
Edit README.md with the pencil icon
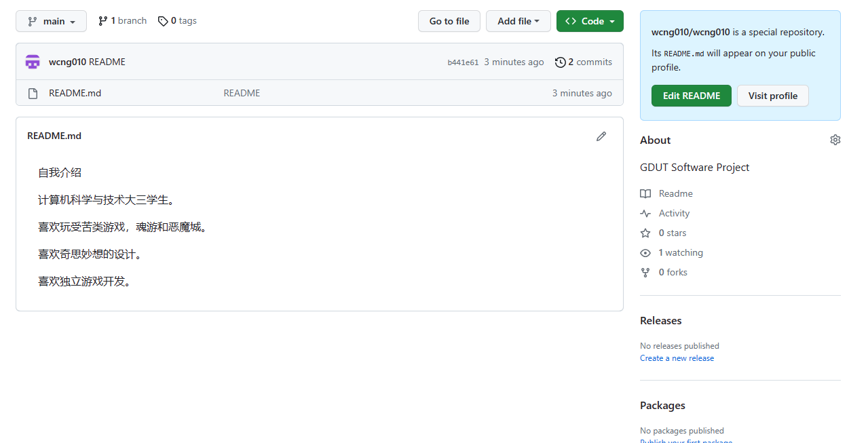click(x=601, y=136)
